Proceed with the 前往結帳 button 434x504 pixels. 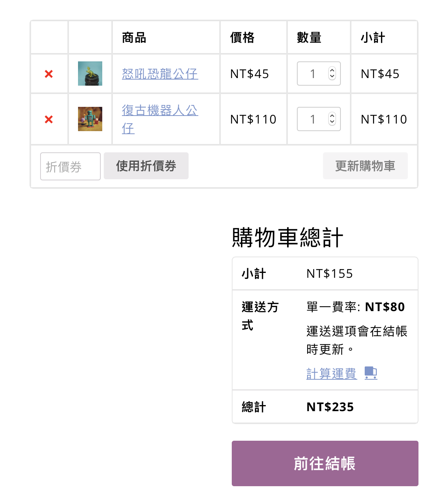(325, 463)
